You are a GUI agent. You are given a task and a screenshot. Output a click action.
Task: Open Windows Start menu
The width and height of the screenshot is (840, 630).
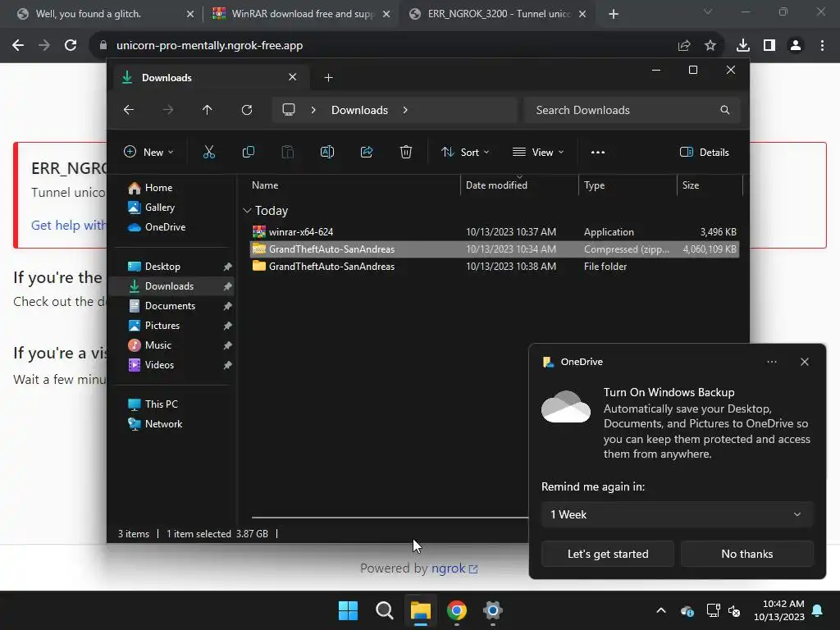[x=348, y=610]
